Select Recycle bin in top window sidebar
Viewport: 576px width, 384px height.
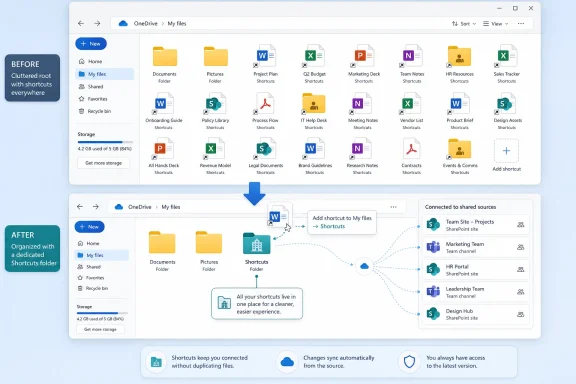(104, 111)
